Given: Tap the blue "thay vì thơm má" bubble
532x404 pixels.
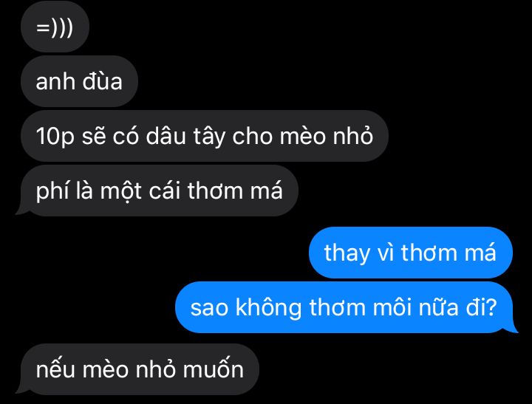Looking at the screenshot, I should (410, 253).
